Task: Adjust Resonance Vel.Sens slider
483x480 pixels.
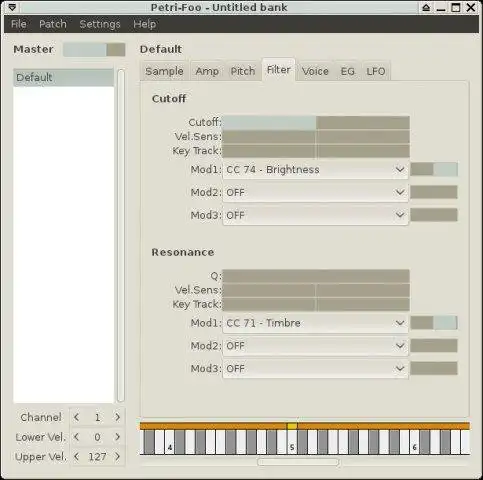Action: [x=316, y=290]
